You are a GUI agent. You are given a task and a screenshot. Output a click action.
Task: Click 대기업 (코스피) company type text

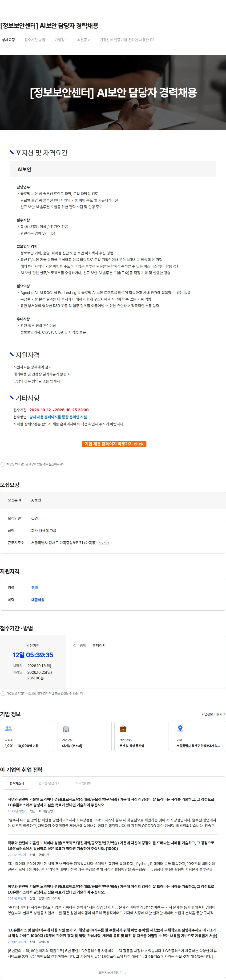pos(72,746)
